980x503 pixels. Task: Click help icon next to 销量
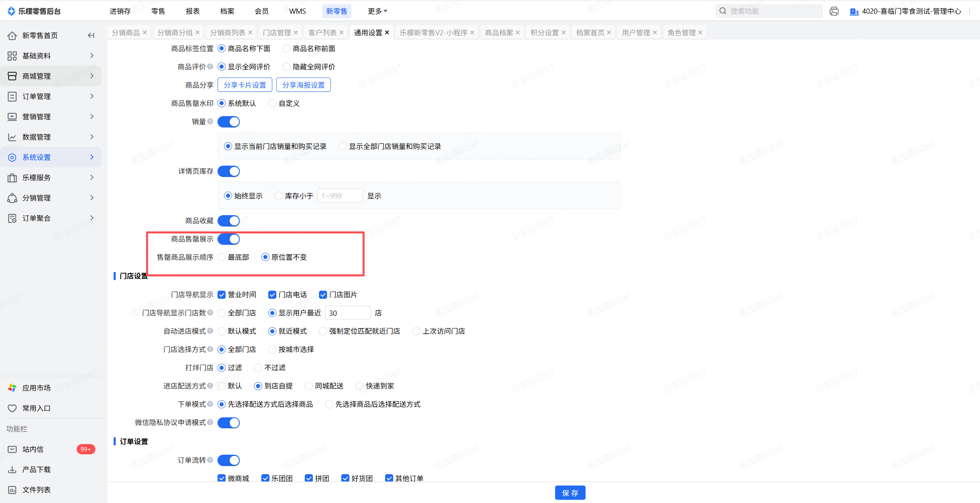click(210, 121)
